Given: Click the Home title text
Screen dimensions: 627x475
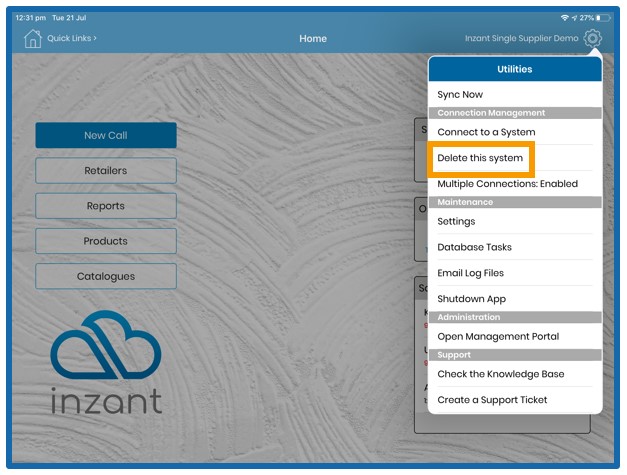Looking at the screenshot, I should (x=313, y=39).
